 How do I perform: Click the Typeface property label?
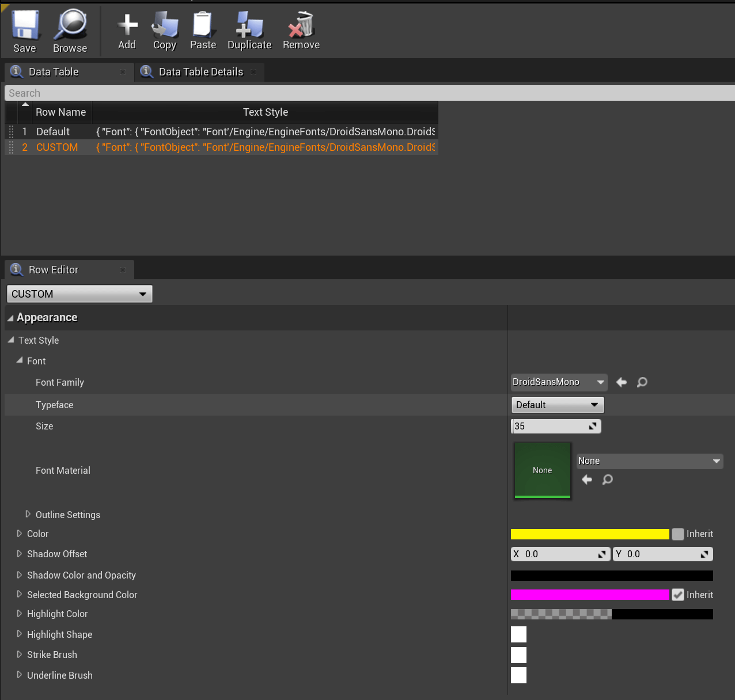point(55,405)
